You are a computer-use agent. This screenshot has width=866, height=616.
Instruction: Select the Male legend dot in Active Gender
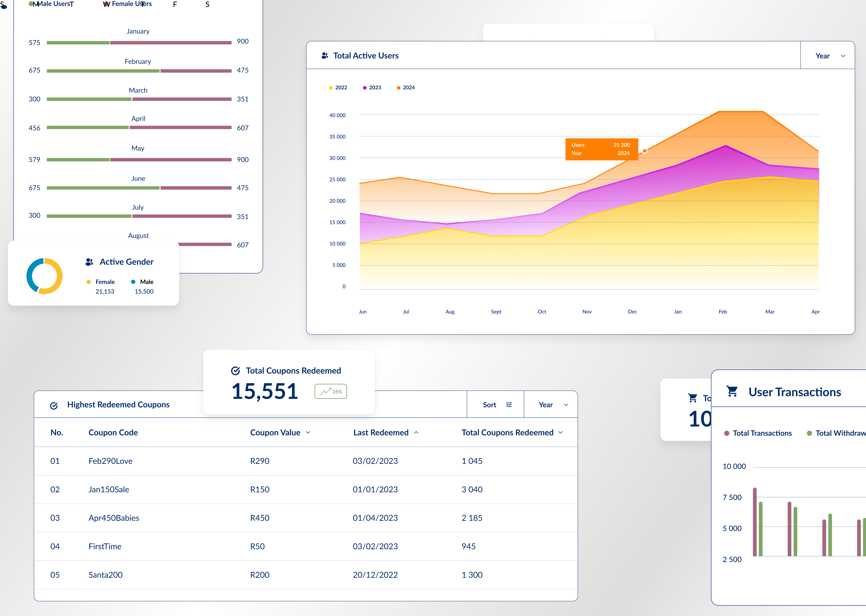tap(133, 282)
